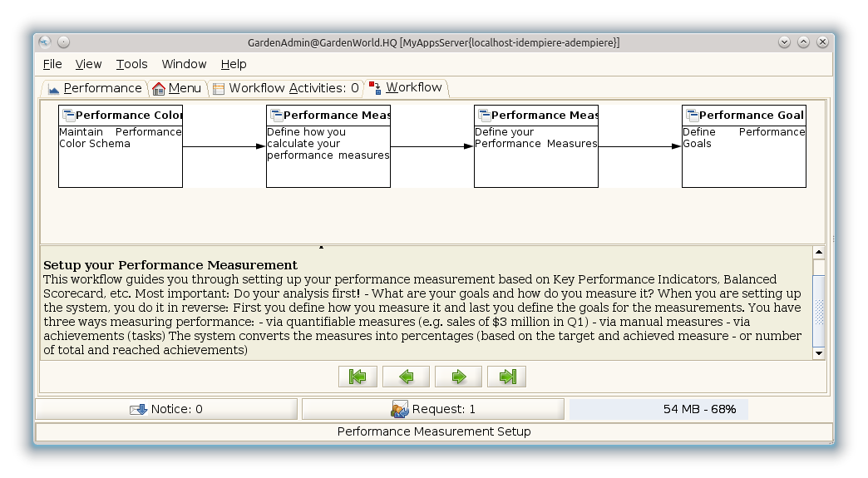
Task: Click the Notice: 0 button
Action: point(166,409)
